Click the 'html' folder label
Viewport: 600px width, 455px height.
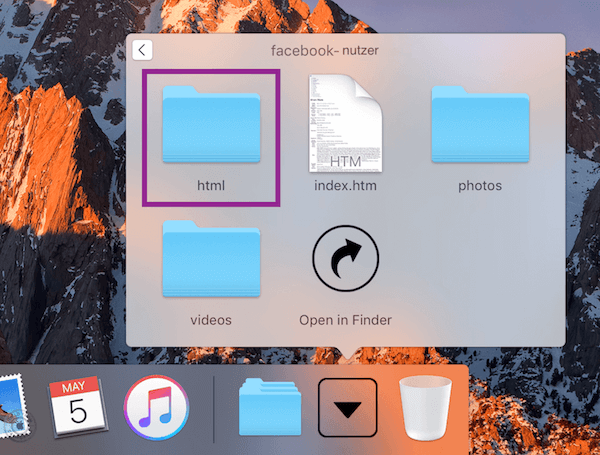pyautogui.click(x=211, y=186)
